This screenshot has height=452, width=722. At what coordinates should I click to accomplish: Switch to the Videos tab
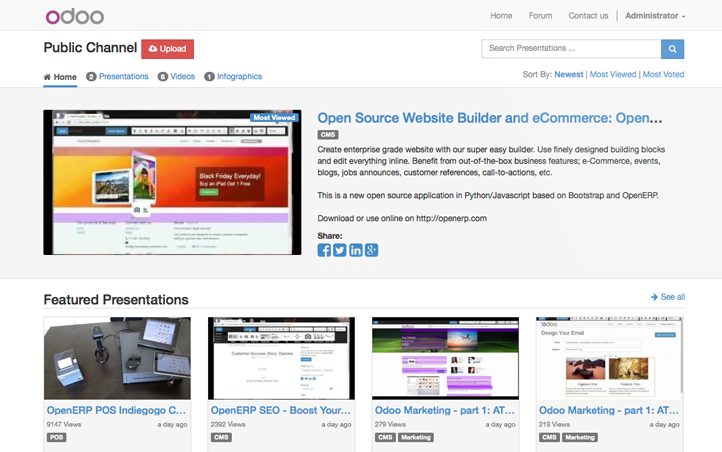pos(176,76)
